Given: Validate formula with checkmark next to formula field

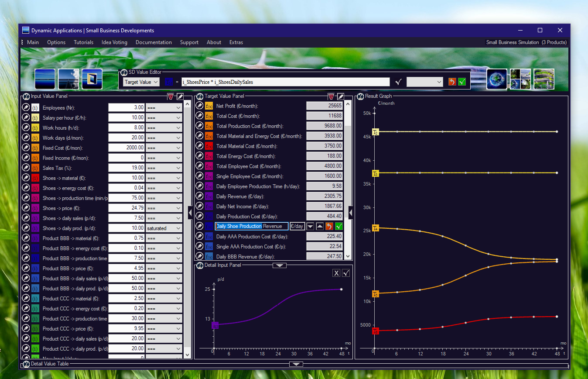Looking at the screenshot, I should point(398,82).
